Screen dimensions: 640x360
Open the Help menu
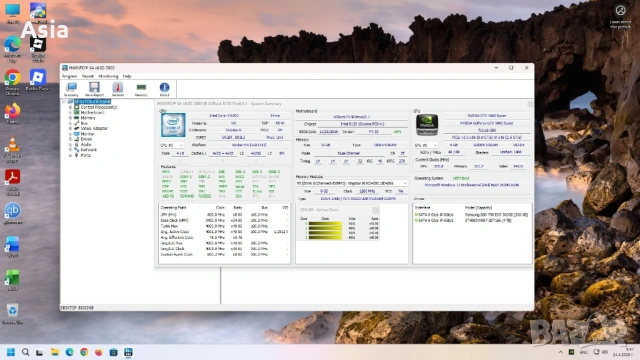tap(127, 76)
